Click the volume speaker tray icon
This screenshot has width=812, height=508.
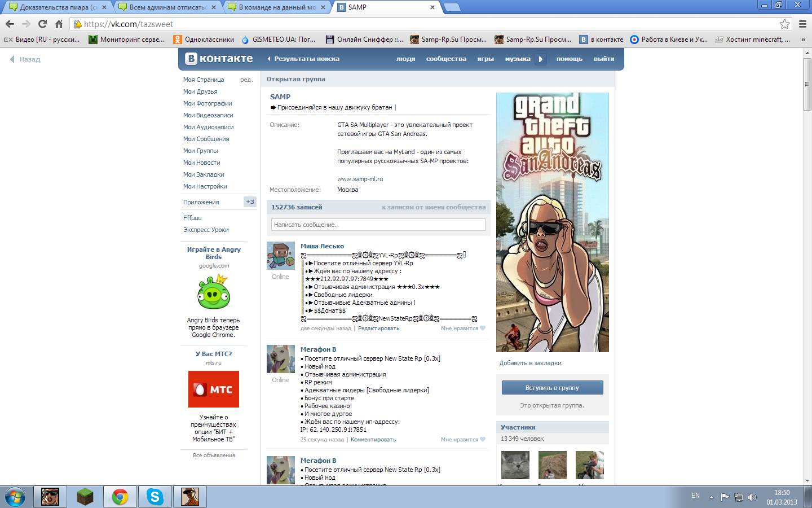752,497
